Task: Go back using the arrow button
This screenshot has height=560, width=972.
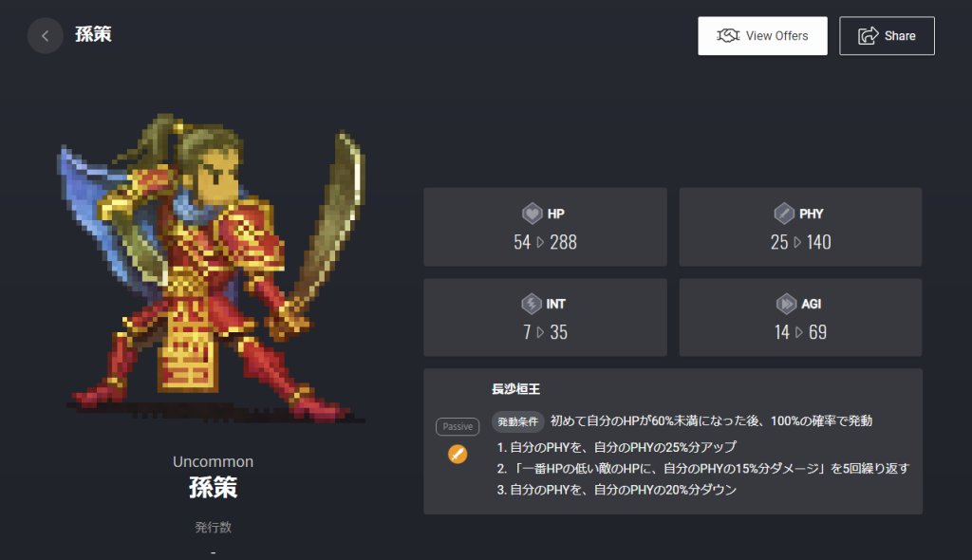Action: (x=45, y=35)
